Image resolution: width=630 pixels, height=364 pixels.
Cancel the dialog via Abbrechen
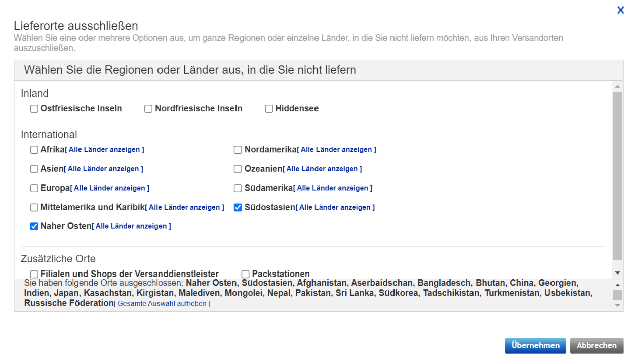click(x=596, y=345)
